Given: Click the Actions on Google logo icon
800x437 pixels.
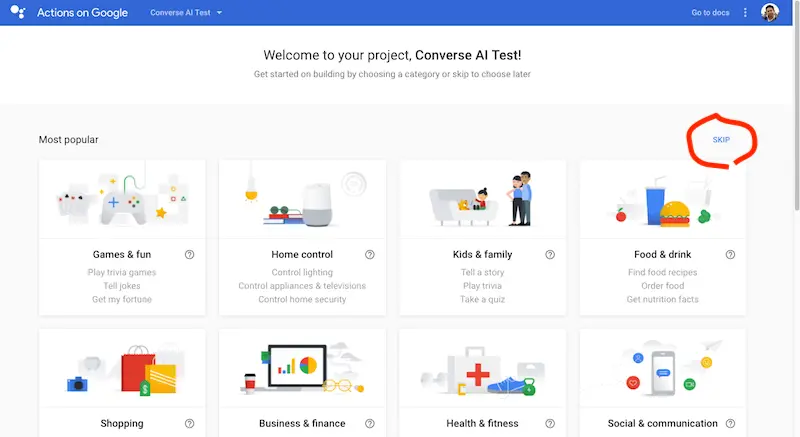Looking at the screenshot, I should pyautogui.click(x=18, y=12).
